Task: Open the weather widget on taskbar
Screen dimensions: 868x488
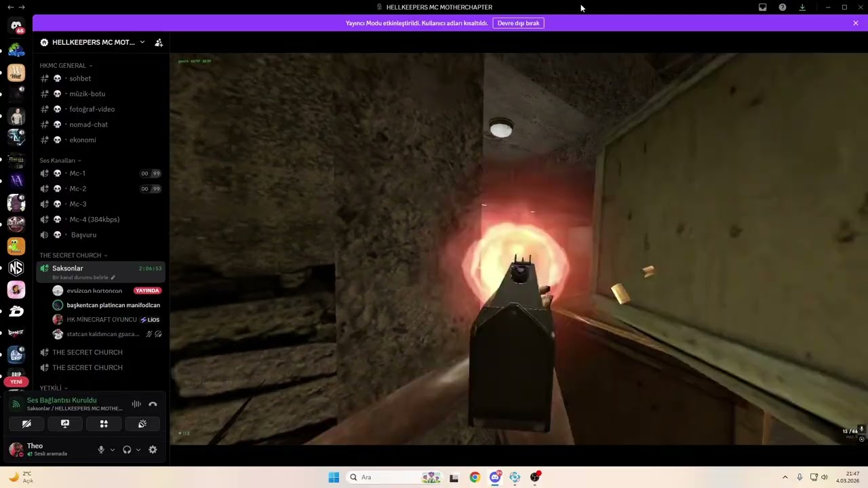Action: point(20,477)
